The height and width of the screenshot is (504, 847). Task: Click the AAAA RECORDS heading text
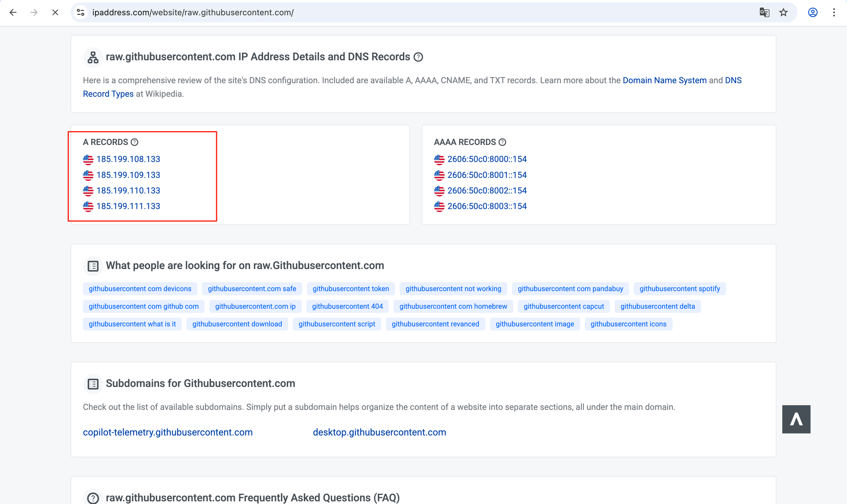pos(465,142)
